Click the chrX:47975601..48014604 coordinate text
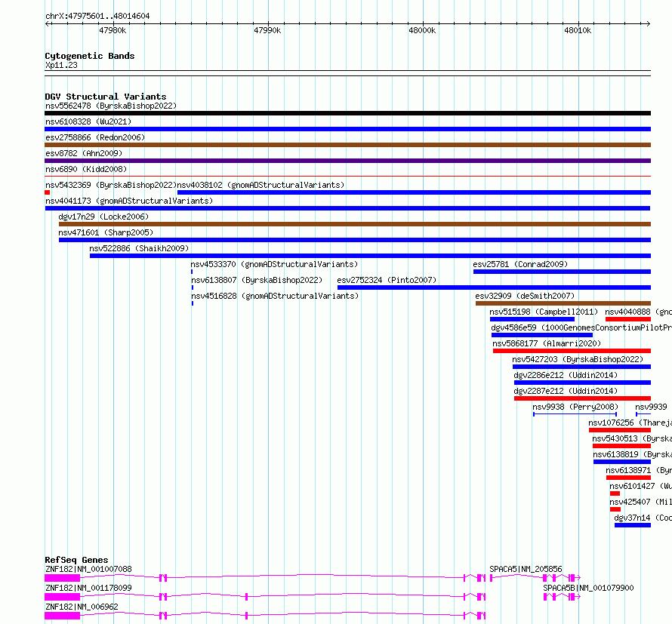This screenshot has height=624, width=672. [x=97, y=17]
